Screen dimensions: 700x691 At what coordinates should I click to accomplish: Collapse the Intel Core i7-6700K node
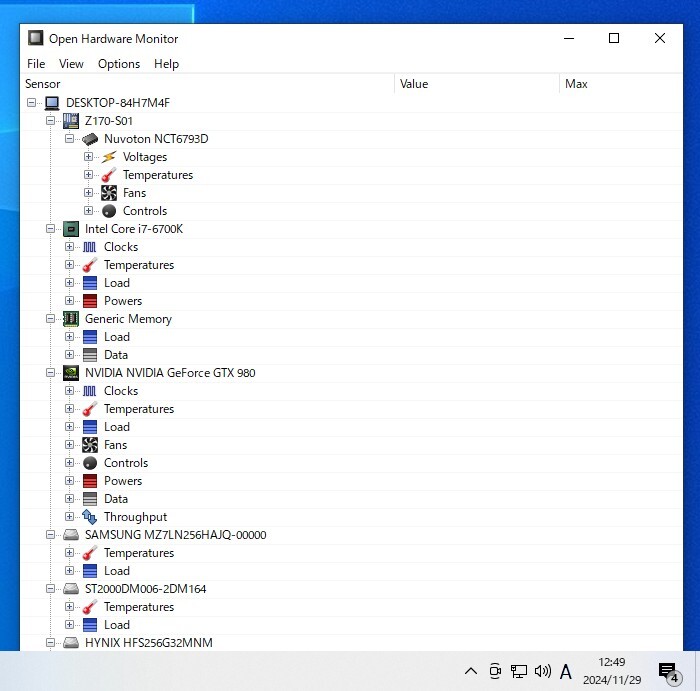(x=50, y=229)
